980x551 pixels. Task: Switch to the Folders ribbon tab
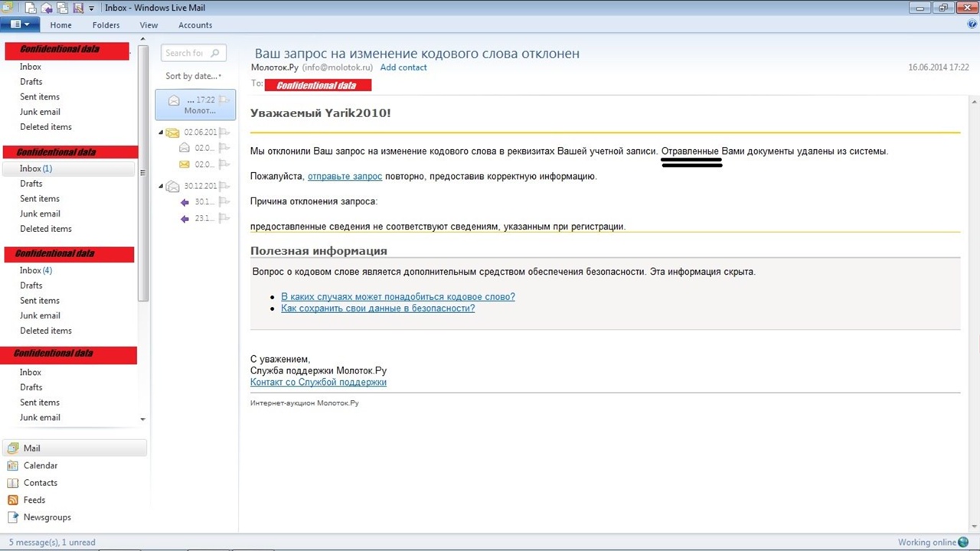(x=106, y=25)
